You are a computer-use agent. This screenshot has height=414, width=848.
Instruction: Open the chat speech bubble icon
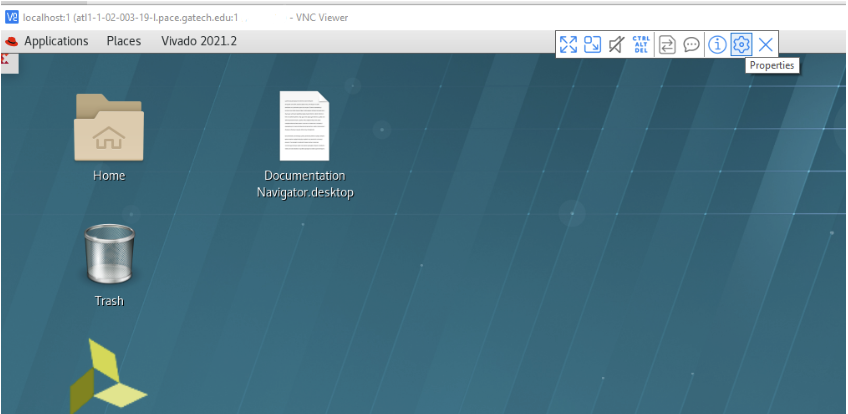pos(692,44)
